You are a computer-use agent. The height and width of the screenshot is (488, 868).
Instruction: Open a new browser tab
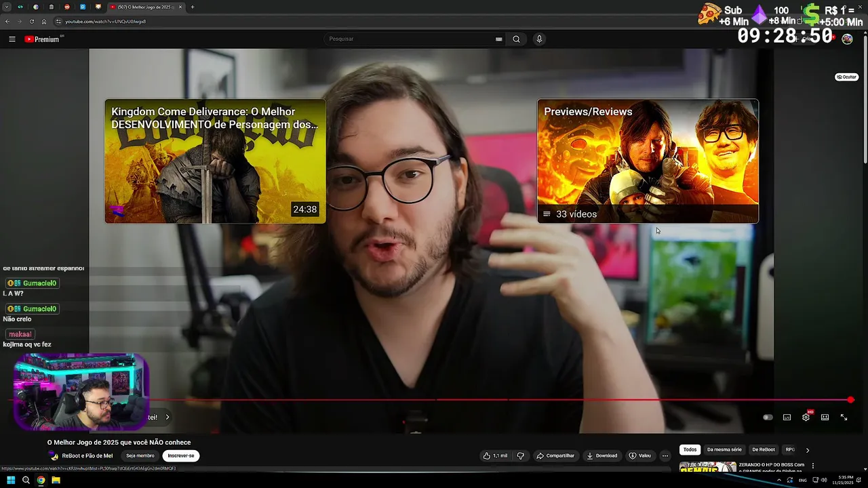tap(193, 7)
